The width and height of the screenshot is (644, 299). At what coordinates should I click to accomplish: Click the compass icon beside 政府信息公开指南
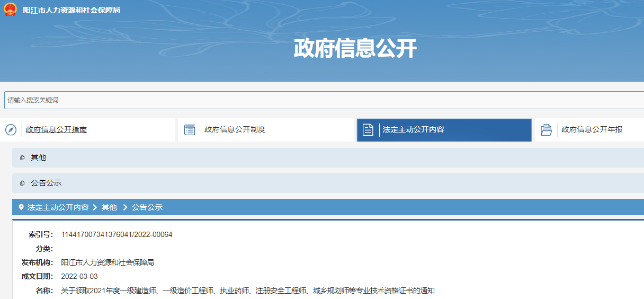tap(11, 130)
